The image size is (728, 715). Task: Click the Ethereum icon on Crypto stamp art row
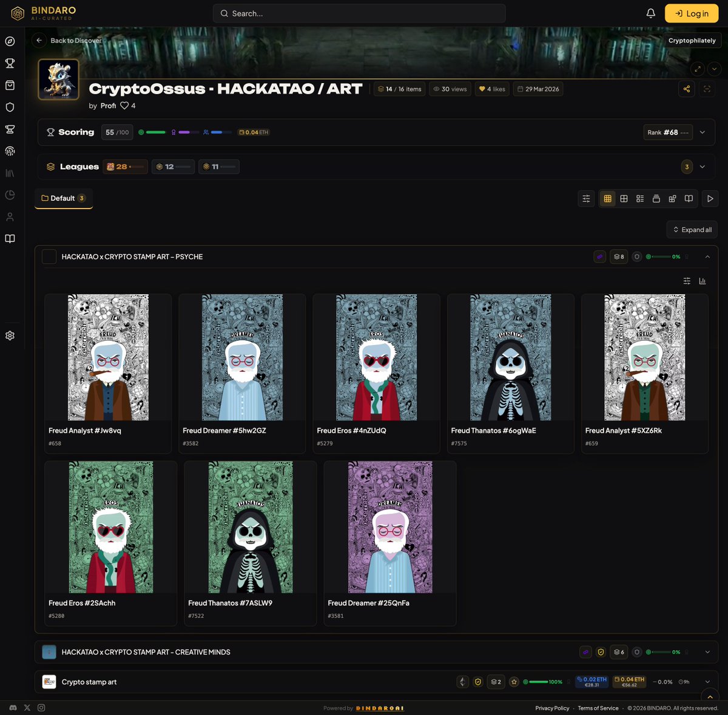click(462, 682)
